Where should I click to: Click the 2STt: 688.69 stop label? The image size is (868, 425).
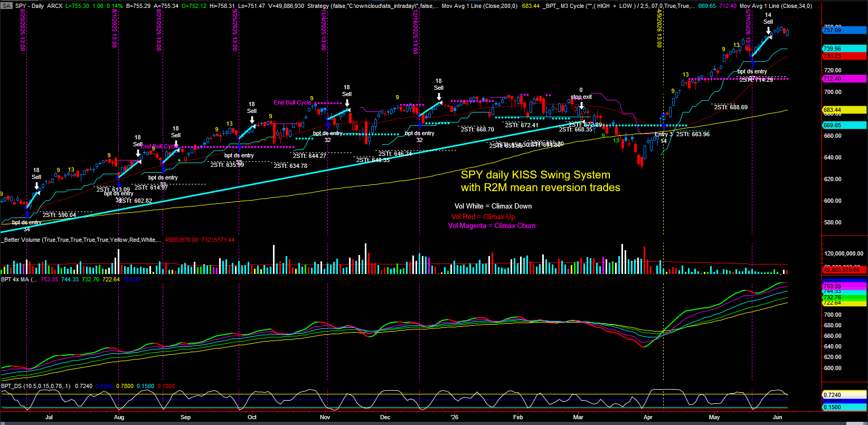point(731,107)
